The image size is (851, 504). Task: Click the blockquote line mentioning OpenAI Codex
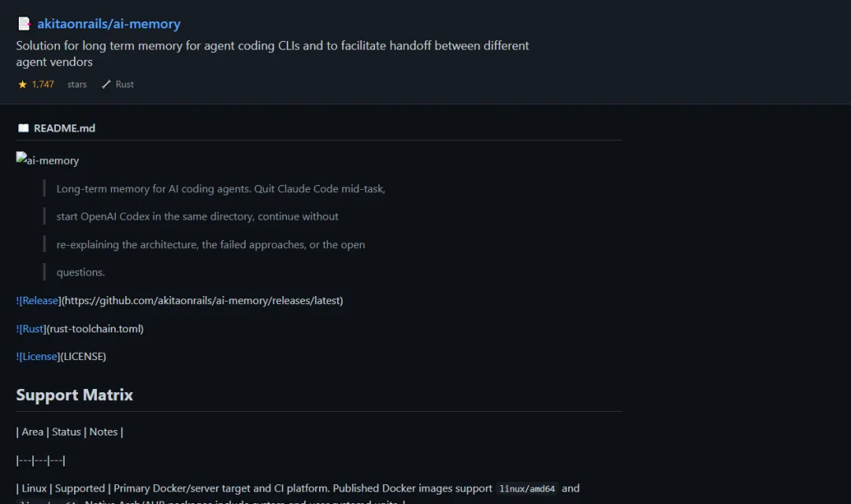tap(198, 217)
